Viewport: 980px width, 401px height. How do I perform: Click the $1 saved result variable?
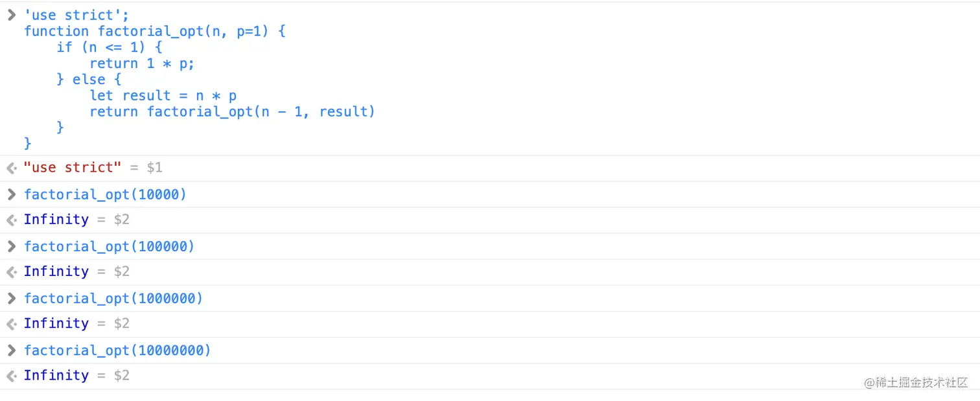[154, 168]
